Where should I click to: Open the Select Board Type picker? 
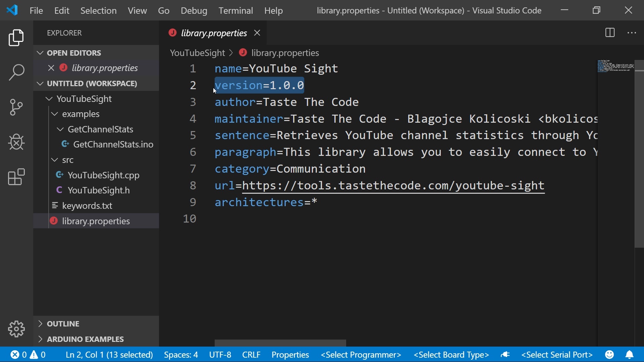pos(451,355)
